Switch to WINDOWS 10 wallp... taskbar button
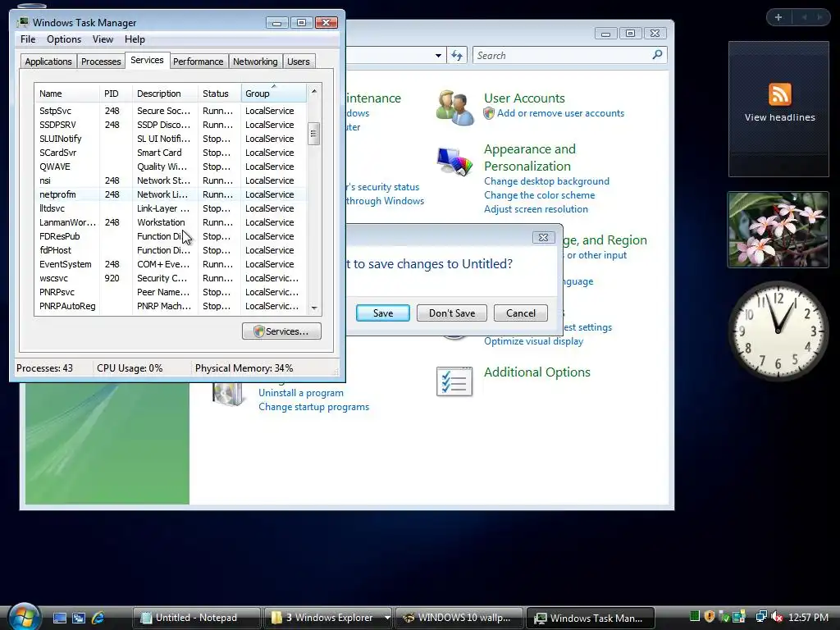 459,618
